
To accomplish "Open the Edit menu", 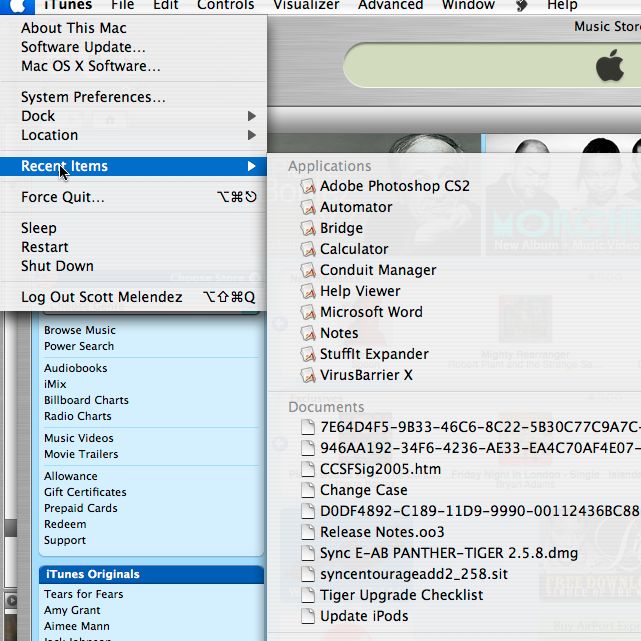I will [x=166, y=5].
